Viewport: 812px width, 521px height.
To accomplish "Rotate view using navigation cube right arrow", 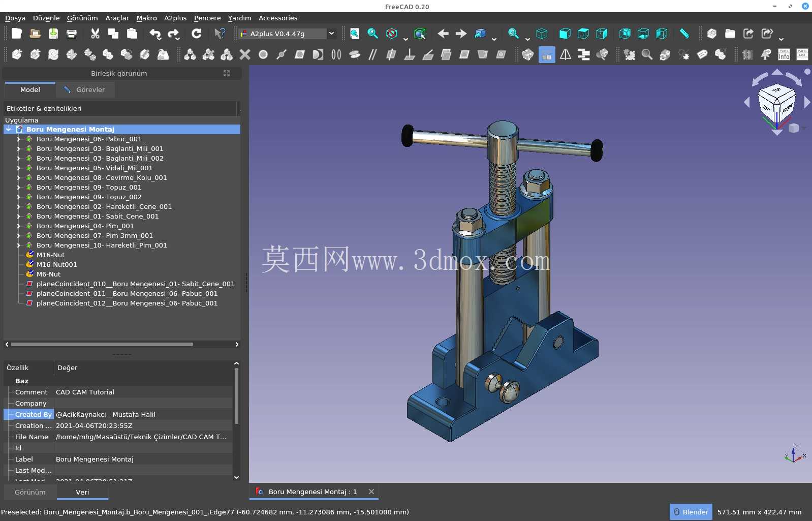I will point(807,102).
